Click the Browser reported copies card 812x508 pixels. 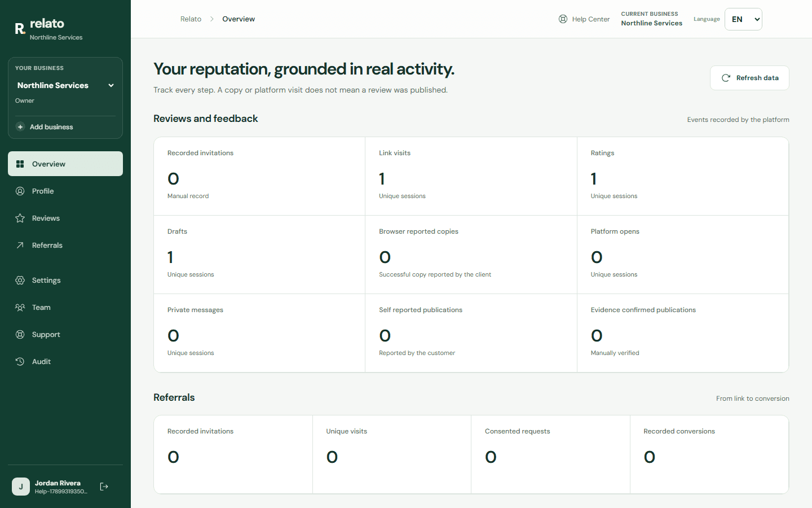471,255
